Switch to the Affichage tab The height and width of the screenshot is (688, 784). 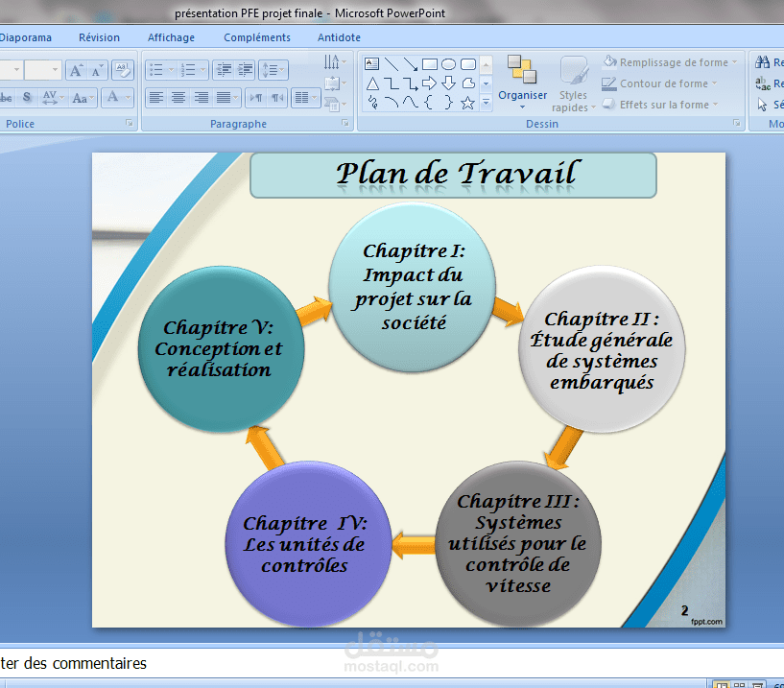click(171, 37)
